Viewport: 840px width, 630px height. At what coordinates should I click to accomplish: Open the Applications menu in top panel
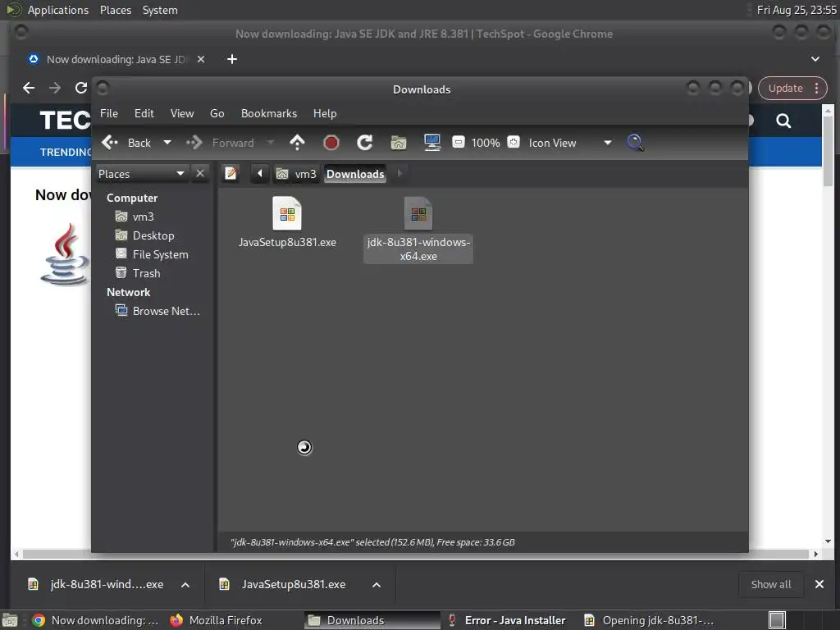58,10
